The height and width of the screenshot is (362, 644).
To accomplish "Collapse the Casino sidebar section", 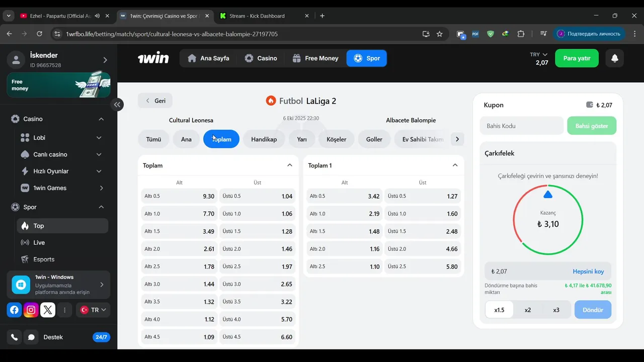I will pyautogui.click(x=101, y=119).
